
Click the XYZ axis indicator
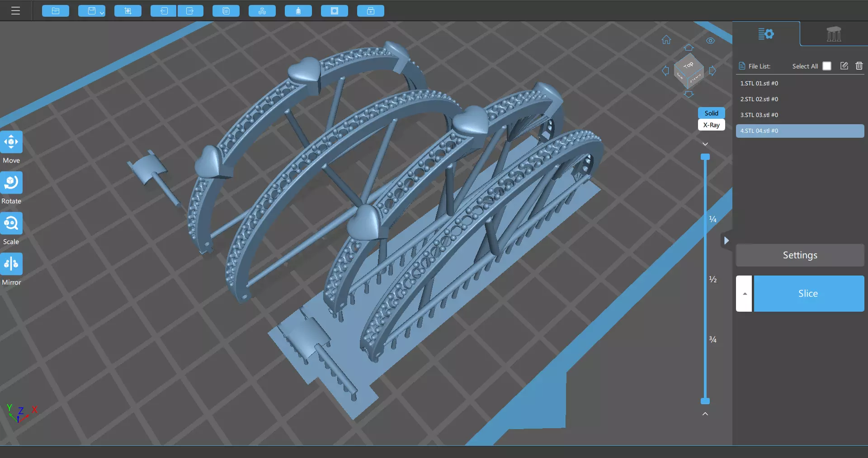21,413
